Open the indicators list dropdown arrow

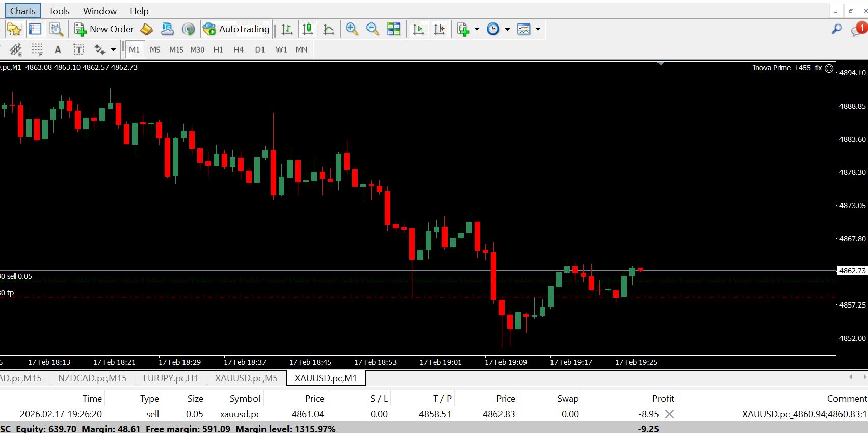coord(477,29)
